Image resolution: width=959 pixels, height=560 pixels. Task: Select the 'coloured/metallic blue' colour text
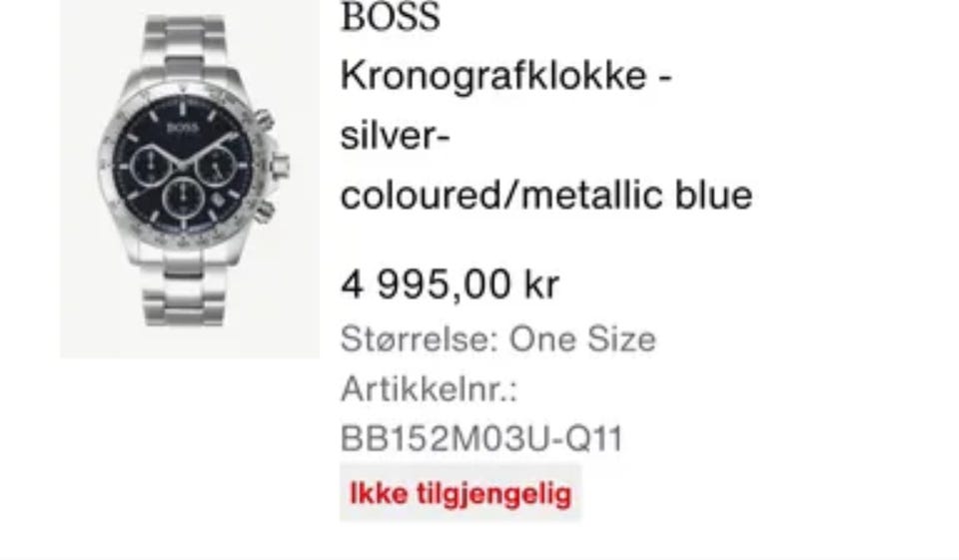point(546,195)
